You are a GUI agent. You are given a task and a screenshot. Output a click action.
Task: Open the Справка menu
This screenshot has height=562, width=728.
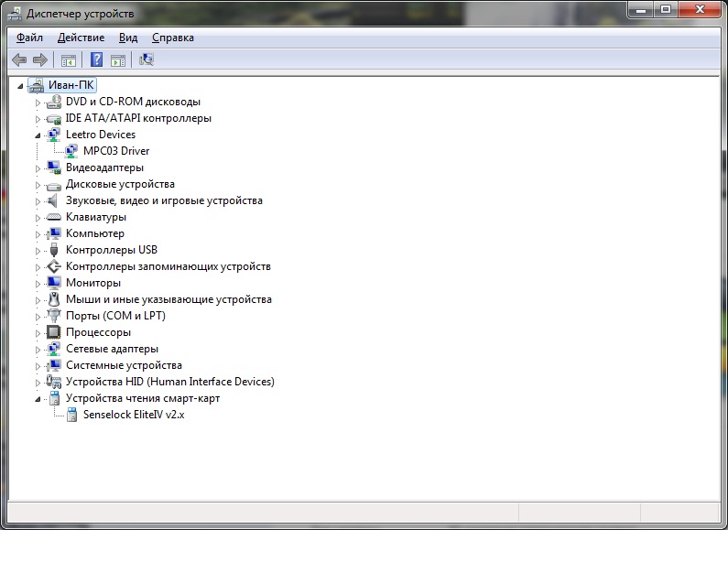coord(173,38)
